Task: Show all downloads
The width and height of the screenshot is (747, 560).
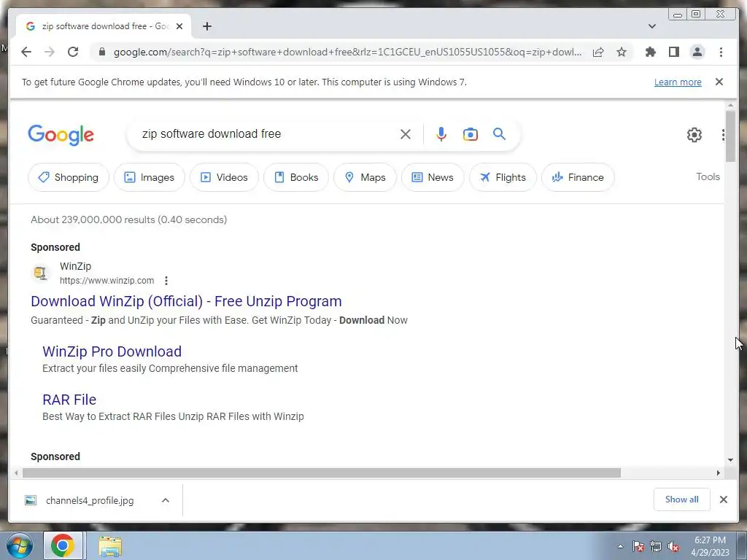Action: (682, 499)
